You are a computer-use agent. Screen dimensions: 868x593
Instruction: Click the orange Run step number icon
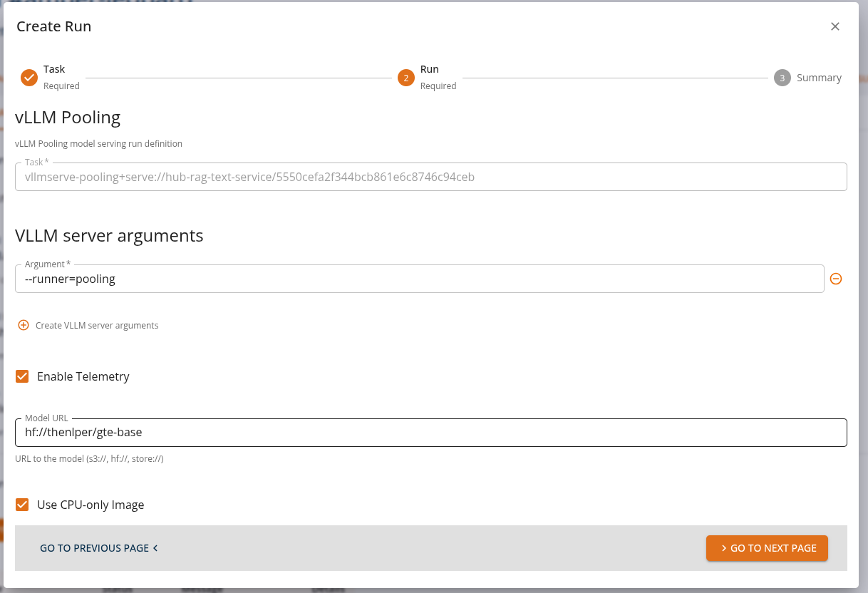[x=405, y=77]
